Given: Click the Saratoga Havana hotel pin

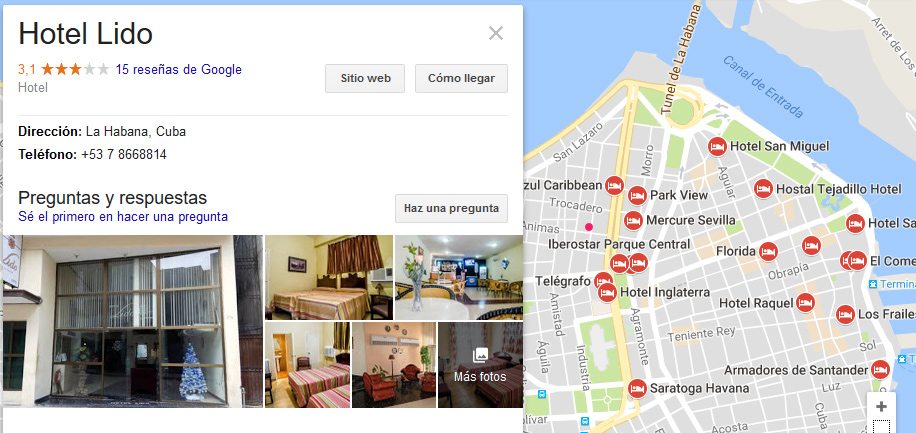Looking at the screenshot, I should point(637,389).
